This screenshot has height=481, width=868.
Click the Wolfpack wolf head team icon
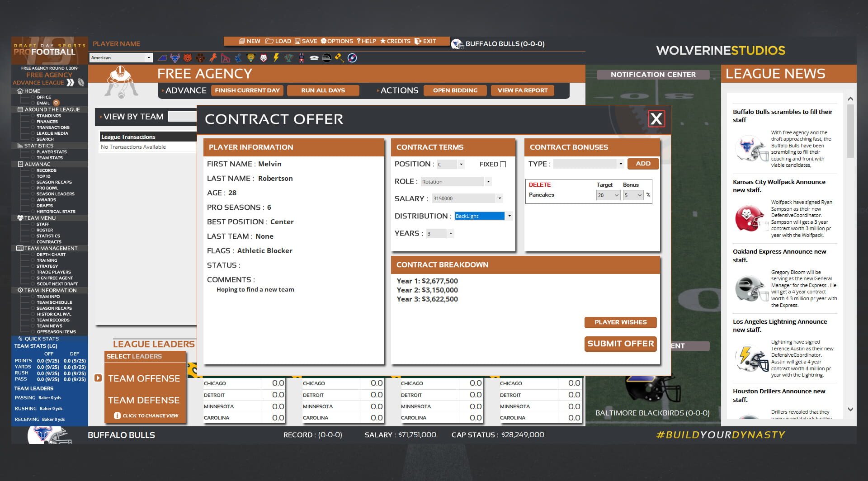click(x=263, y=57)
